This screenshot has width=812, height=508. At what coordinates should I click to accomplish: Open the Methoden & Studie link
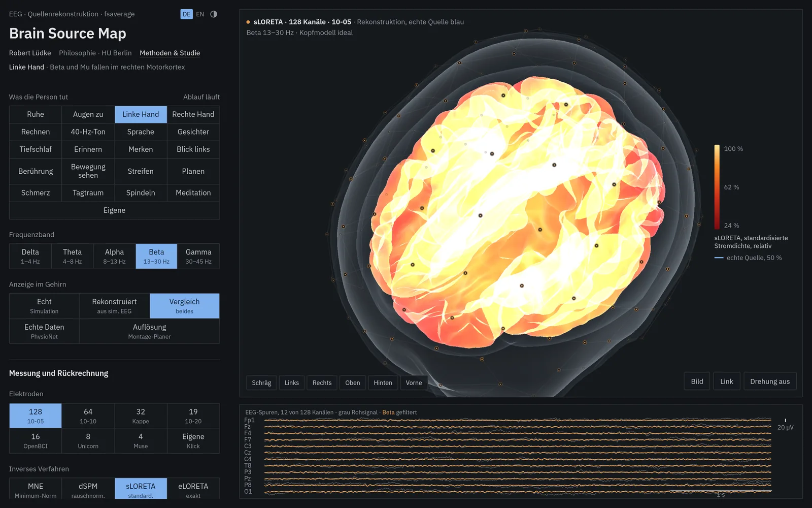coord(170,53)
